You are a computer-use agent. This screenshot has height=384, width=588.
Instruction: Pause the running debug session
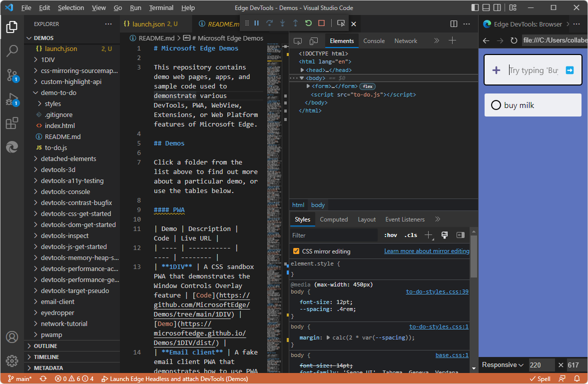[x=256, y=23]
